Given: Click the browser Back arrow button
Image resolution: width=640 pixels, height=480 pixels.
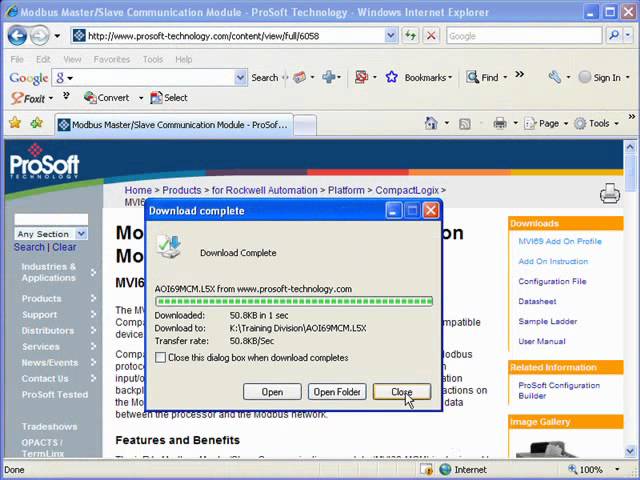Looking at the screenshot, I should (17, 36).
